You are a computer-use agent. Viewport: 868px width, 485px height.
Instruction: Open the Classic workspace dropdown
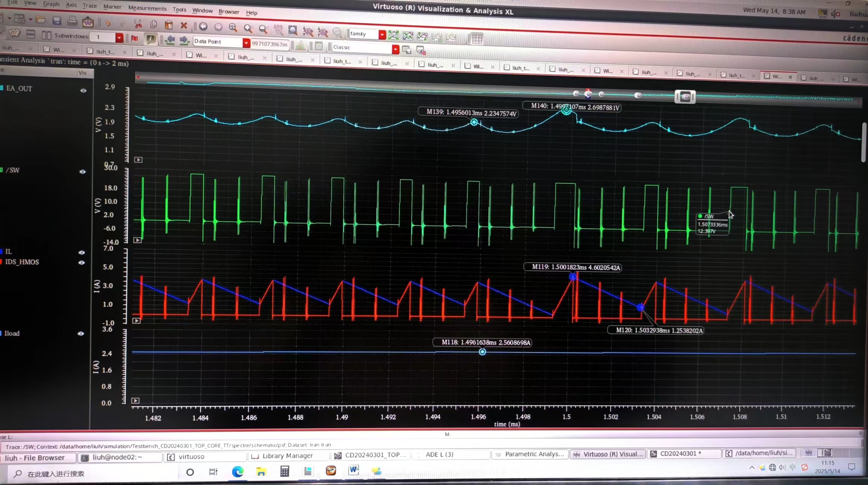[x=395, y=49]
